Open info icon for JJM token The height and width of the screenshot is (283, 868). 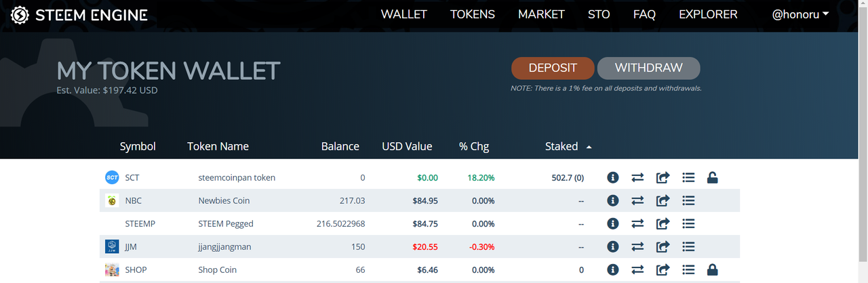pos(612,246)
